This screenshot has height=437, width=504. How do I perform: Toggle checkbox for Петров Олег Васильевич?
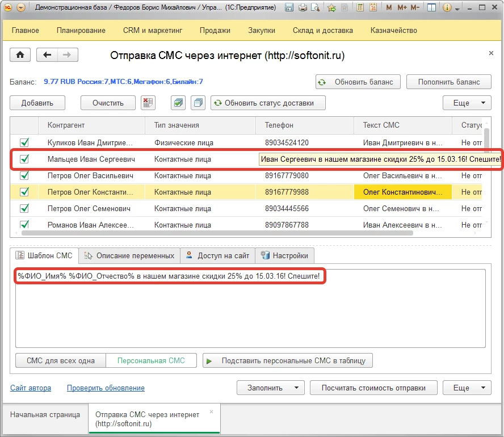click(24, 176)
